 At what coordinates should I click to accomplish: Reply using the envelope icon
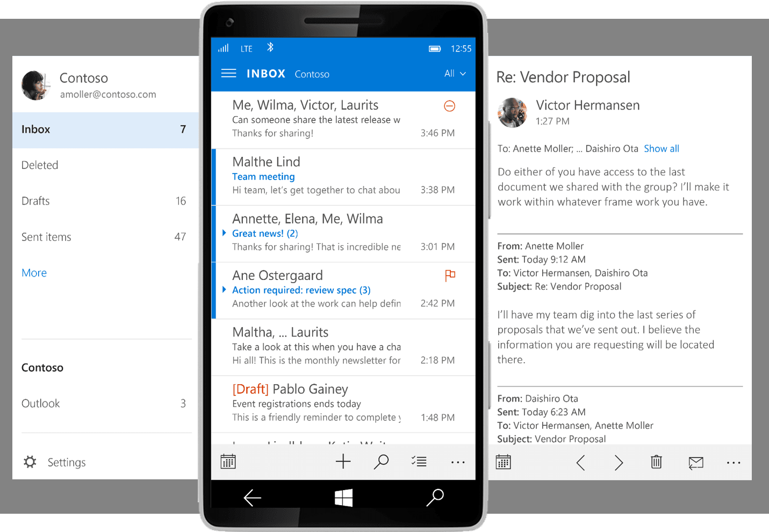696,463
